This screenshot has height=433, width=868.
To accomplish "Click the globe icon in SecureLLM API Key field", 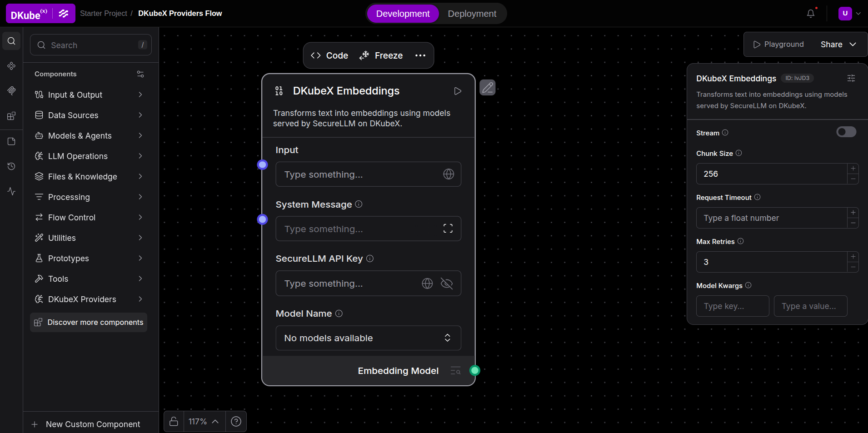I will coord(427,284).
